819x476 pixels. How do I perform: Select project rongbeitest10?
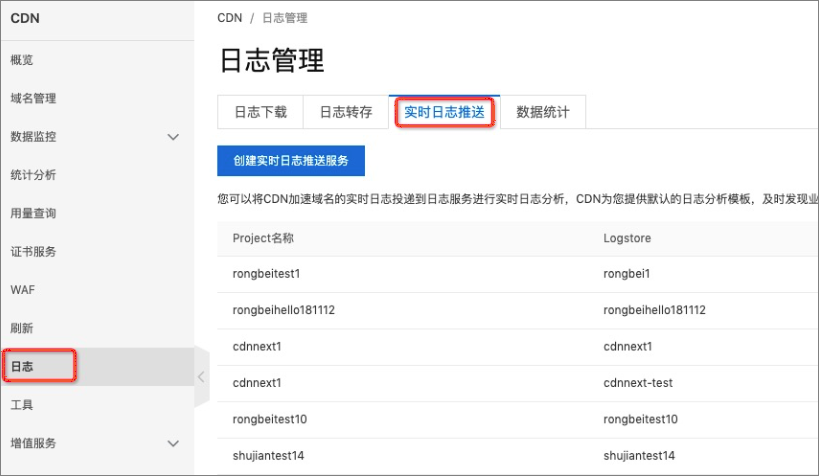(270, 419)
